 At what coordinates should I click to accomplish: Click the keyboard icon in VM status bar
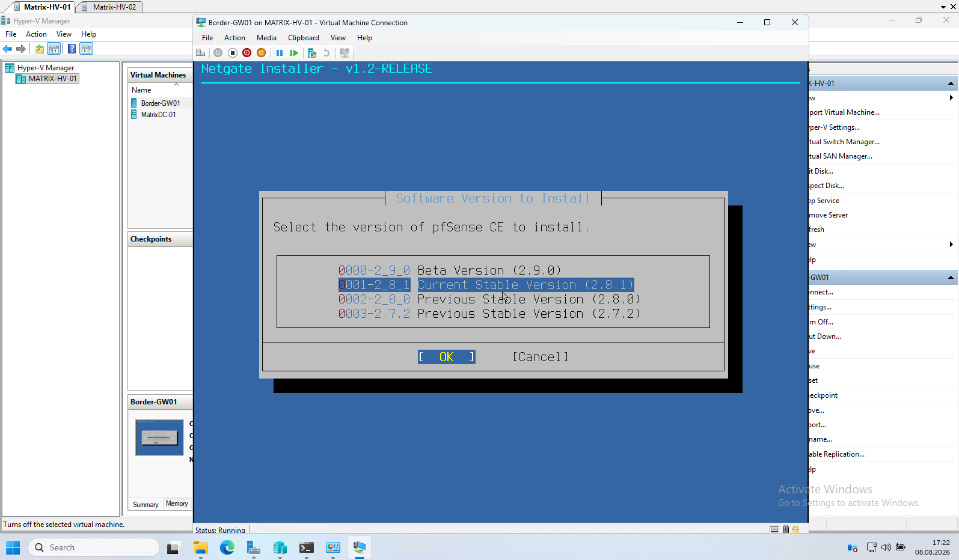(774, 529)
